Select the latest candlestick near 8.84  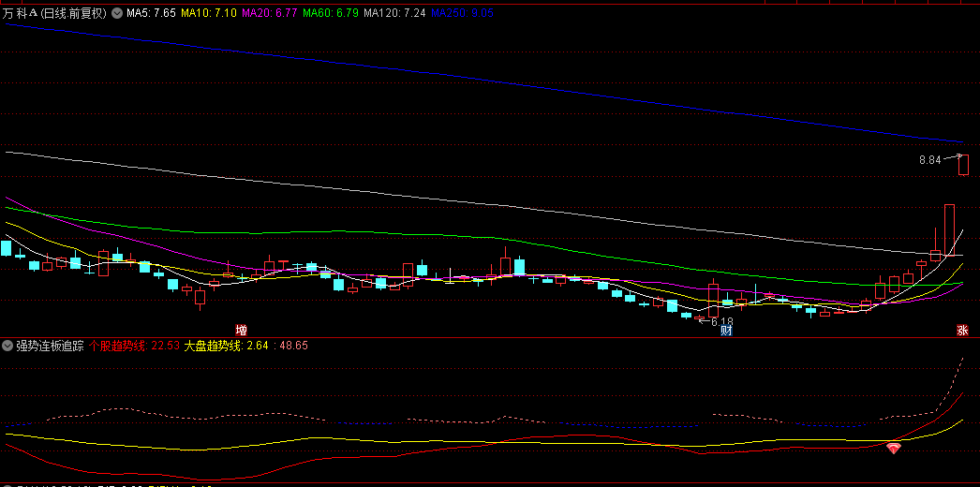click(963, 165)
